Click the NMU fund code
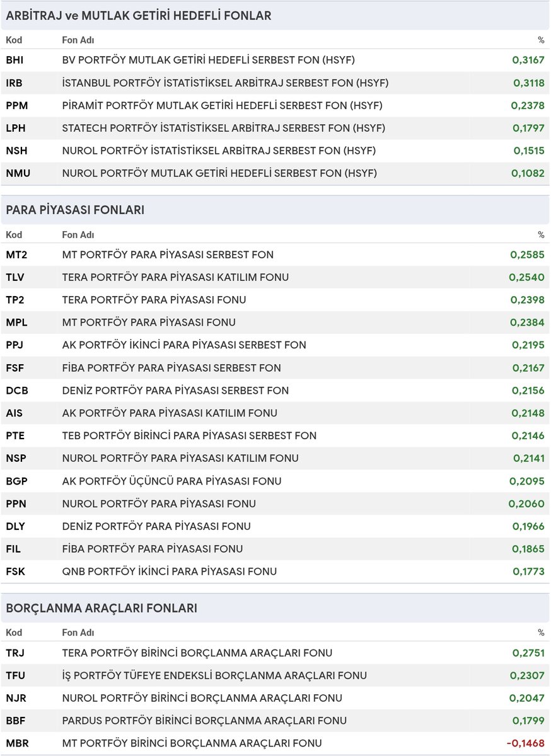The image size is (551, 756). (x=17, y=173)
